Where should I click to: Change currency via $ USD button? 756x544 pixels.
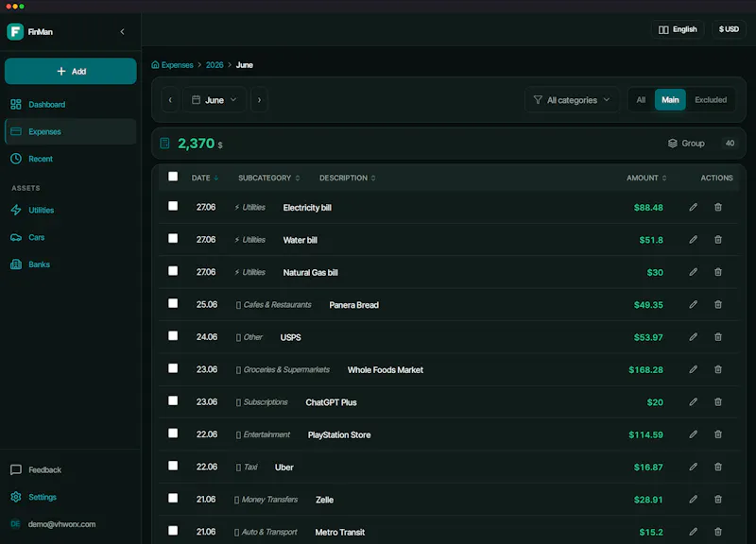[x=729, y=29]
